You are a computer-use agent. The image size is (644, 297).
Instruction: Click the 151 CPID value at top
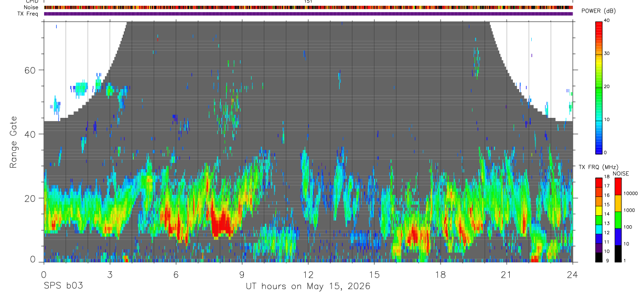[308, 2]
